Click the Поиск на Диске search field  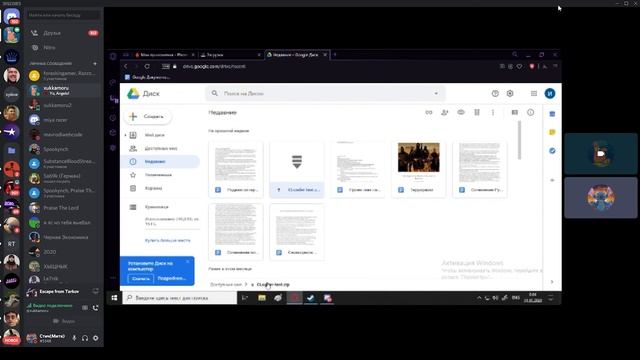(x=325, y=93)
